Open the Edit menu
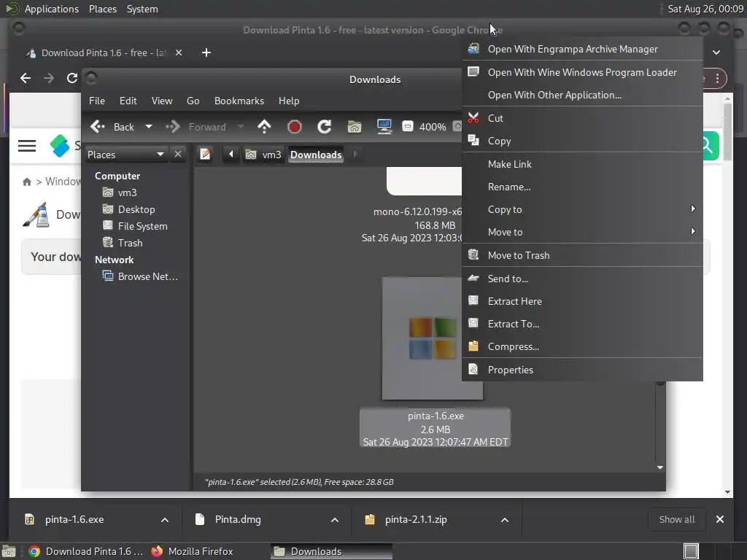 pyautogui.click(x=128, y=101)
